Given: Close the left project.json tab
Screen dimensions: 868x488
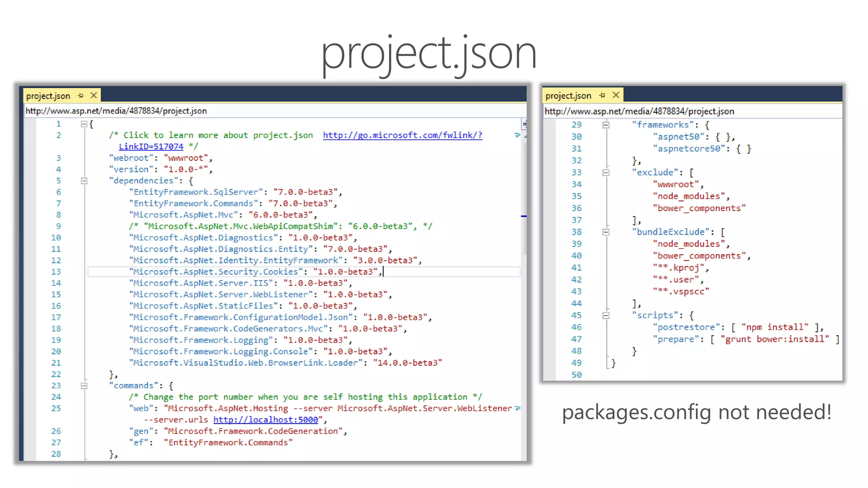Looking at the screenshot, I should click(94, 96).
